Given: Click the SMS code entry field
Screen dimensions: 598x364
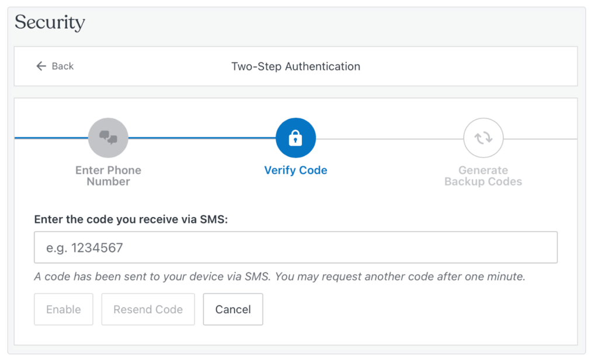Looking at the screenshot, I should 295,247.
